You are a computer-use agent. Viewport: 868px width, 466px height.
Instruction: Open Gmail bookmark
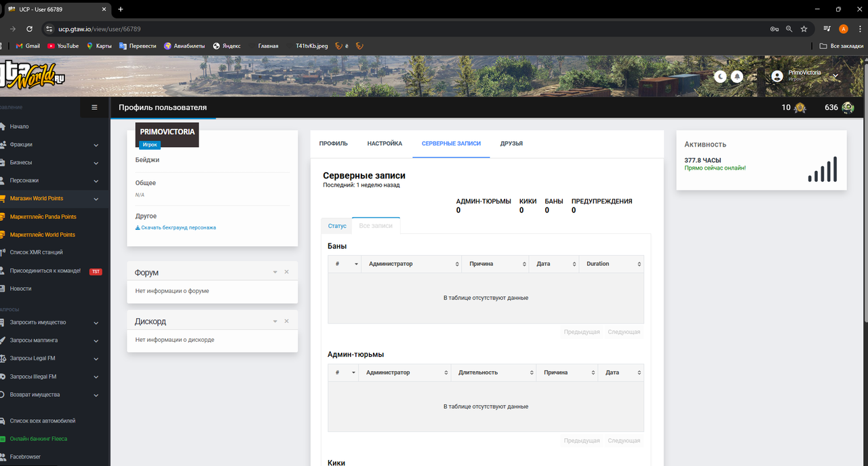point(28,46)
